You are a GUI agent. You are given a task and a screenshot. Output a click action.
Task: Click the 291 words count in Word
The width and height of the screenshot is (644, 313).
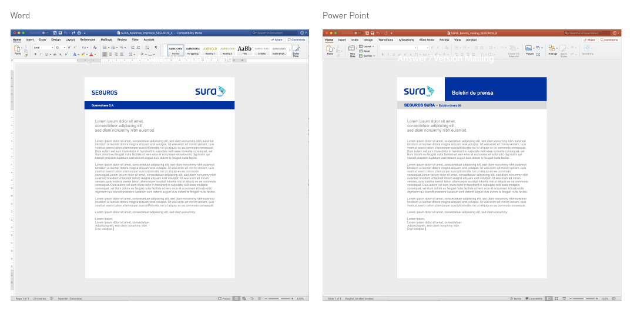[x=39, y=298]
